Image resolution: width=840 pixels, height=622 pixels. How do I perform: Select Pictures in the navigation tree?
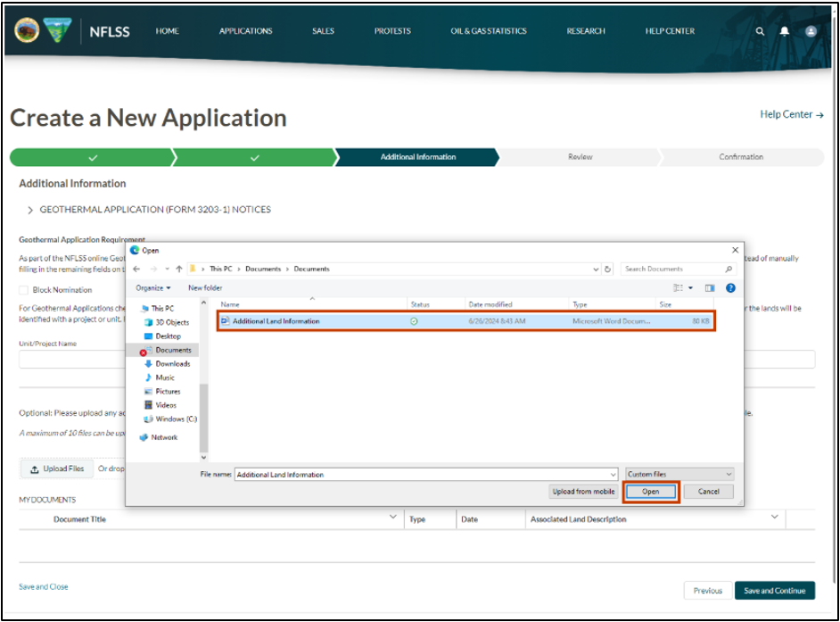point(162,392)
